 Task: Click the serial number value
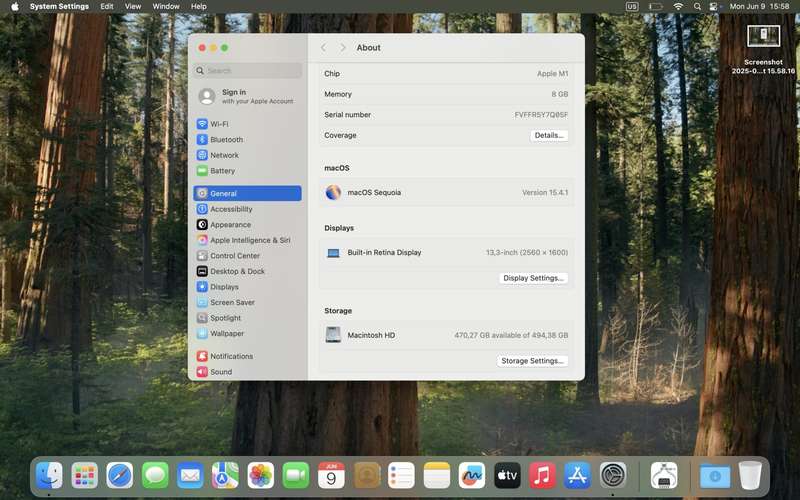541,115
